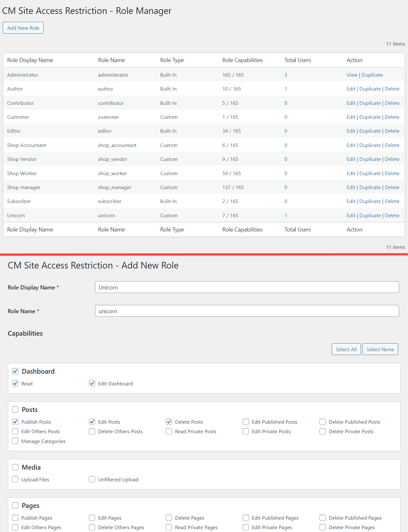Click into the Role Name text field
The width and height of the screenshot is (408, 532).
coord(247,311)
